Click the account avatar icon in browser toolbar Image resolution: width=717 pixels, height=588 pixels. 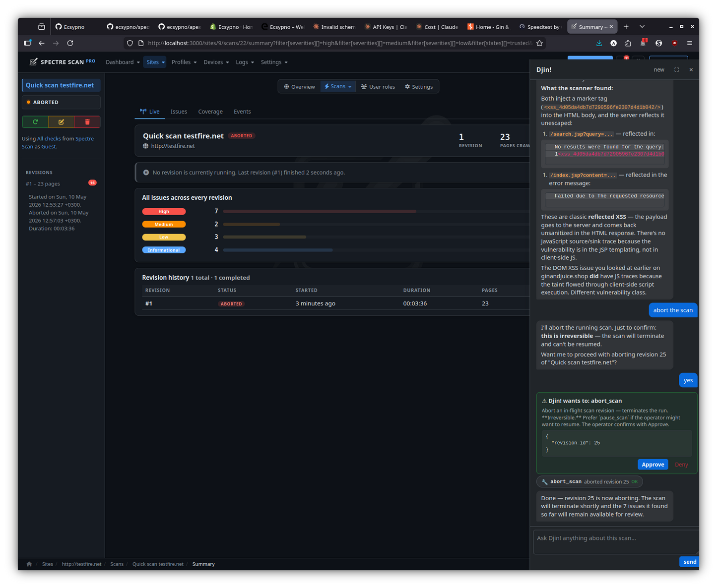pyautogui.click(x=614, y=43)
